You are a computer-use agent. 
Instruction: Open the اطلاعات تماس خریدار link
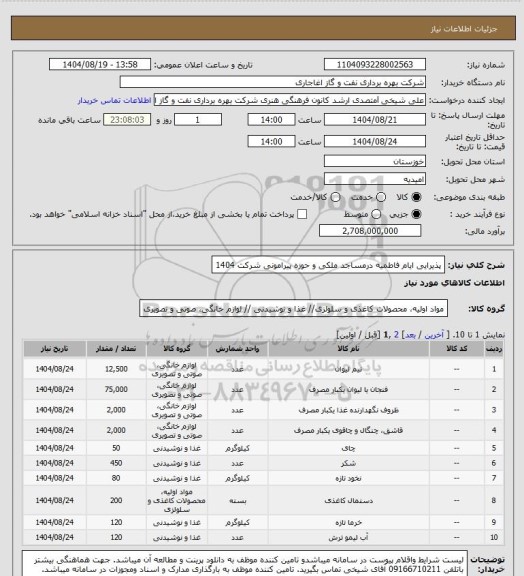114,101
